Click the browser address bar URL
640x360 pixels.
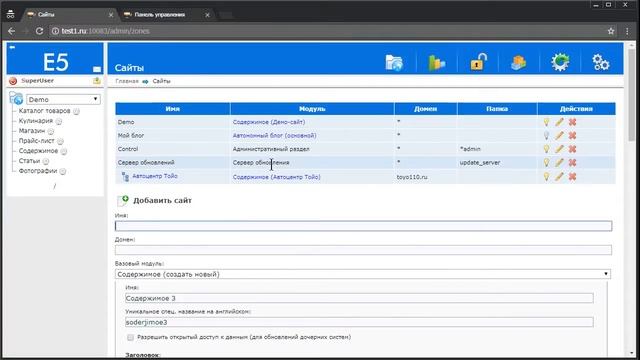click(105, 31)
